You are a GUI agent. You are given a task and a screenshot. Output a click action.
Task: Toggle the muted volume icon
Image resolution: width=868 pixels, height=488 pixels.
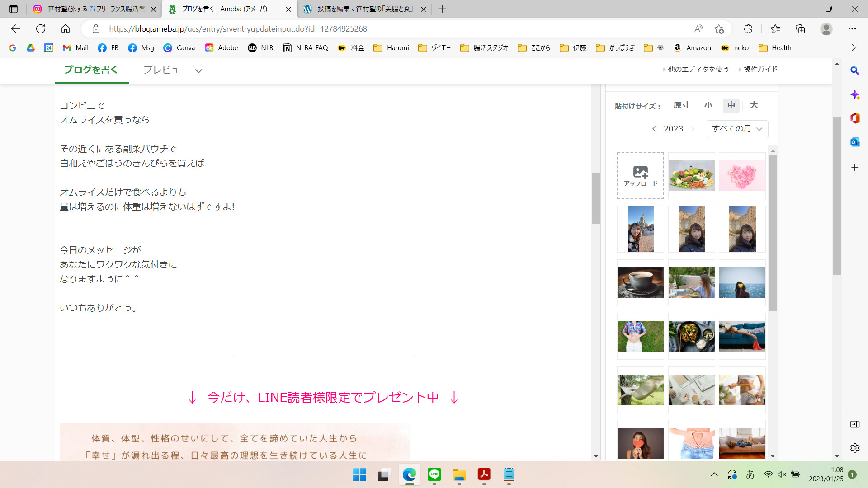point(782,474)
